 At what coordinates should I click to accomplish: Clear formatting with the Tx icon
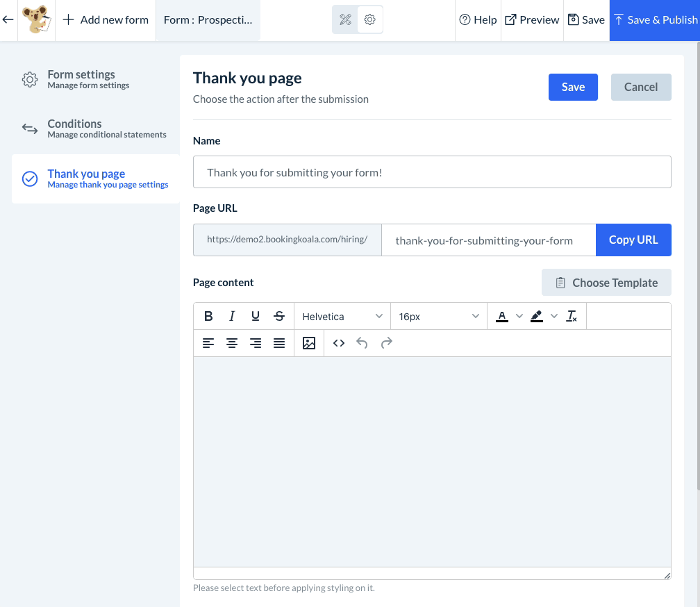(572, 317)
